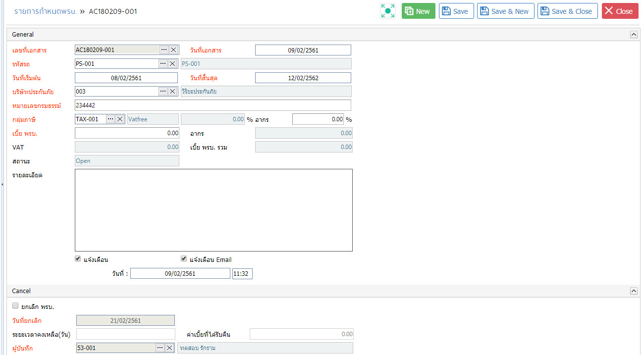
Task: Click the Save button
Action: pyautogui.click(x=456, y=11)
